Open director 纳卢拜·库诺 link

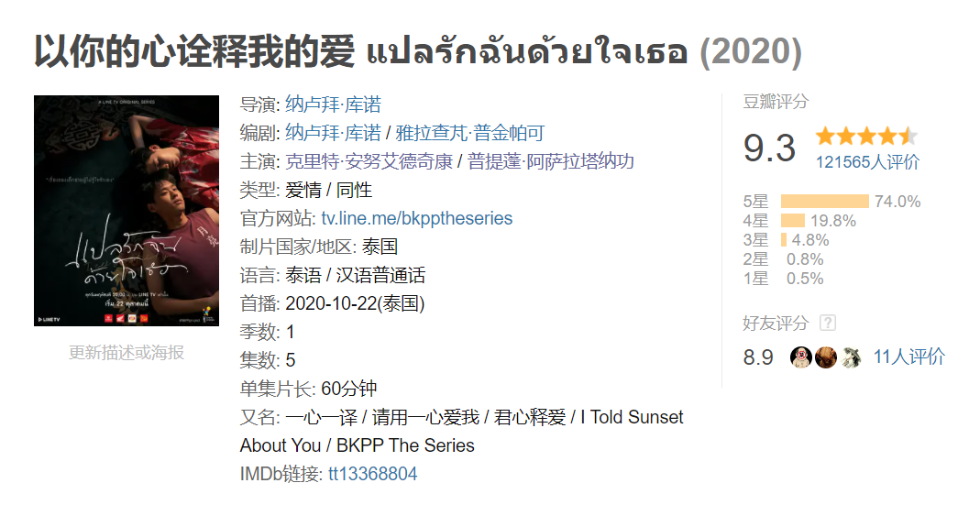coord(333,104)
